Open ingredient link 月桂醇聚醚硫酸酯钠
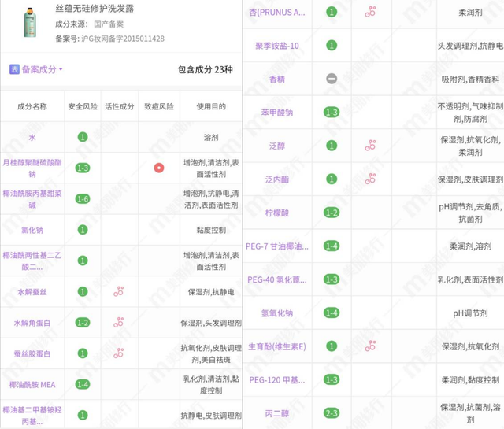This screenshot has height=429, width=504. pos(32,168)
